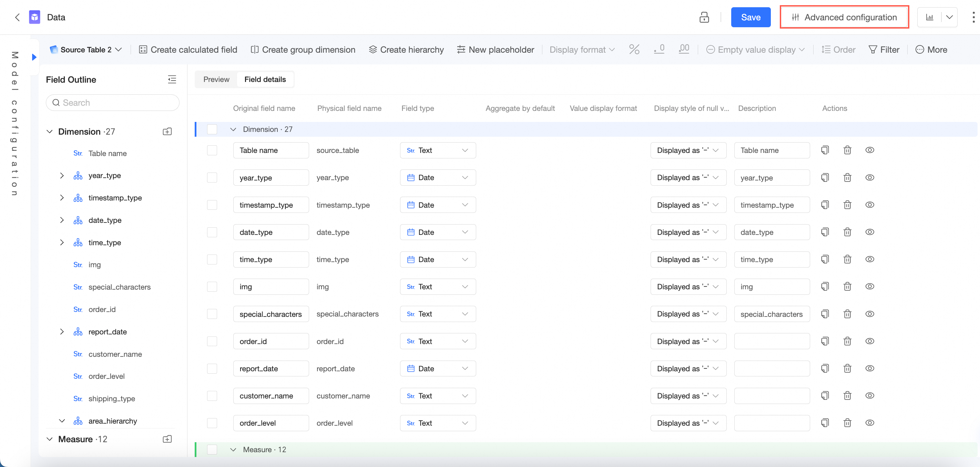This screenshot has width=980, height=467.
Task: Click the percent format icon
Action: pyautogui.click(x=634, y=50)
